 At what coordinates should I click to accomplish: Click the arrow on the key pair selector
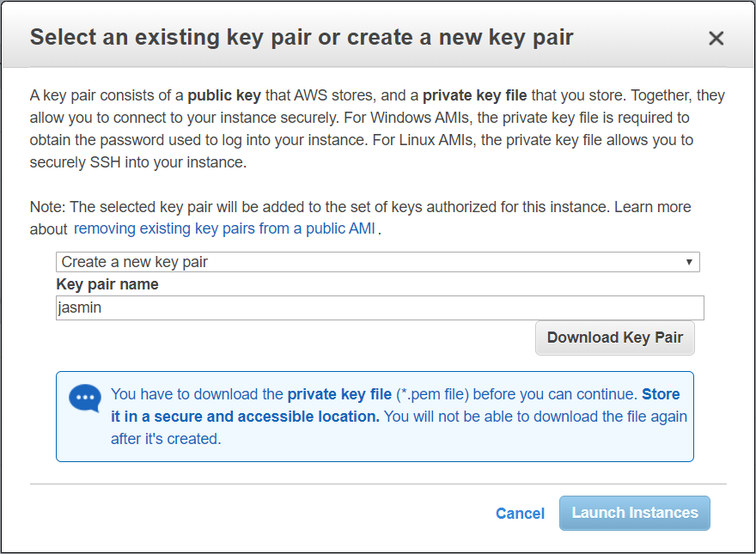coord(689,262)
